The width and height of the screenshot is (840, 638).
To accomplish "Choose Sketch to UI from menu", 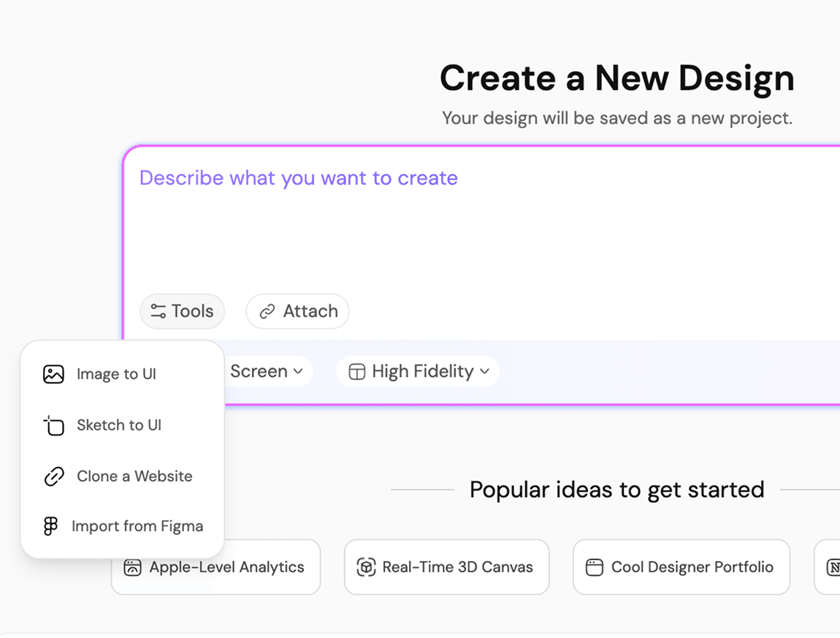I will tap(118, 425).
